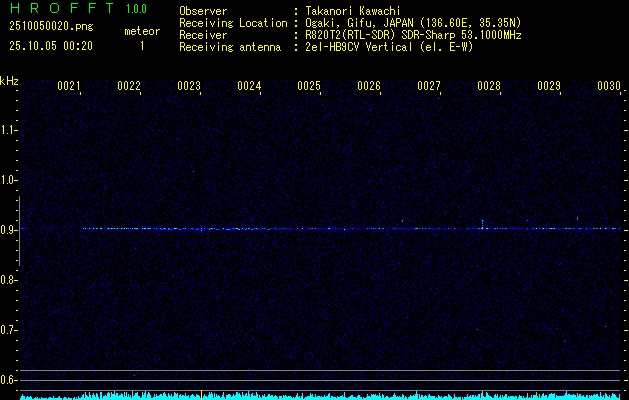Click time marker 0030

click(609, 86)
